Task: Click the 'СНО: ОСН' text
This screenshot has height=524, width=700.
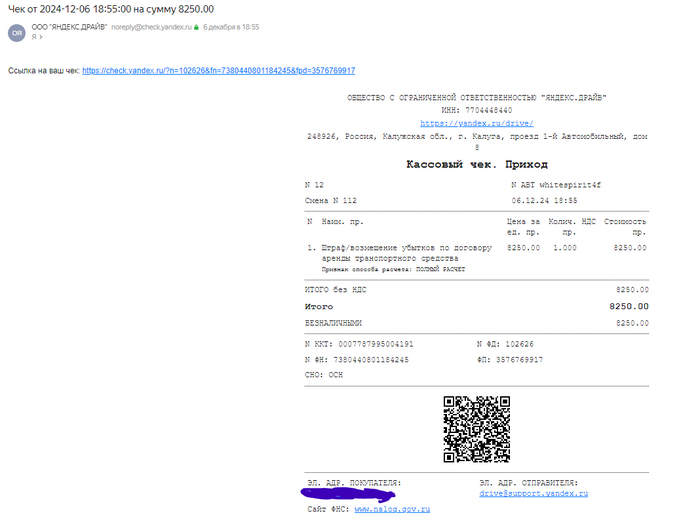Action: [324, 375]
